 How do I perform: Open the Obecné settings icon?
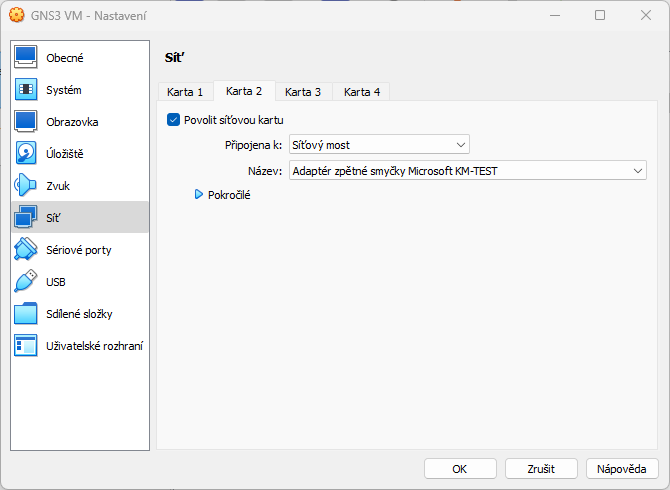pos(26,57)
